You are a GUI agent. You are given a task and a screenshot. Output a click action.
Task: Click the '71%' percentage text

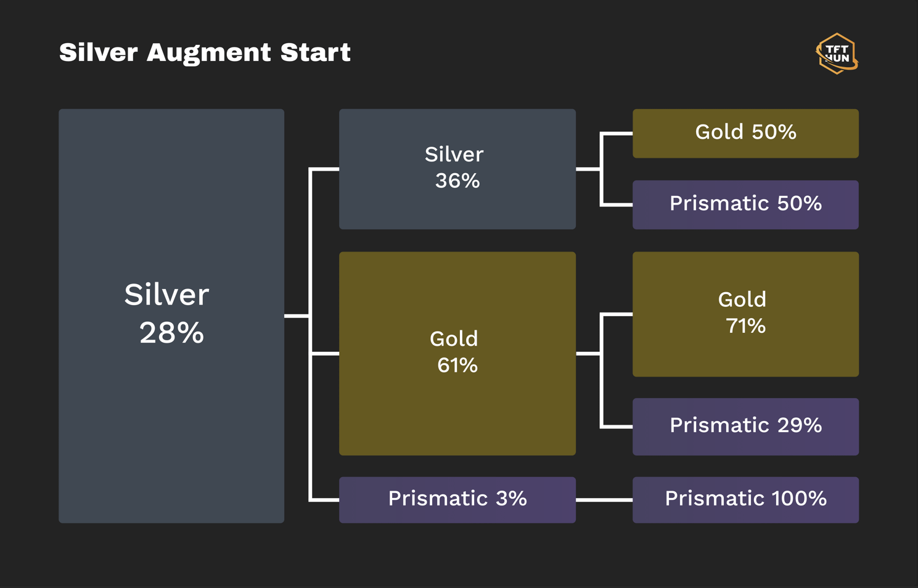point(745,326)
